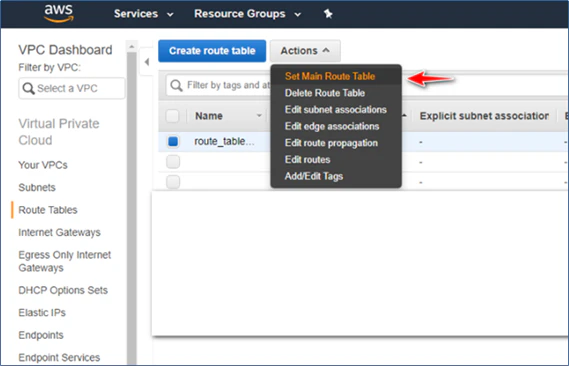Click the search icon in Select a VPC box

click(x=28, y=88)
